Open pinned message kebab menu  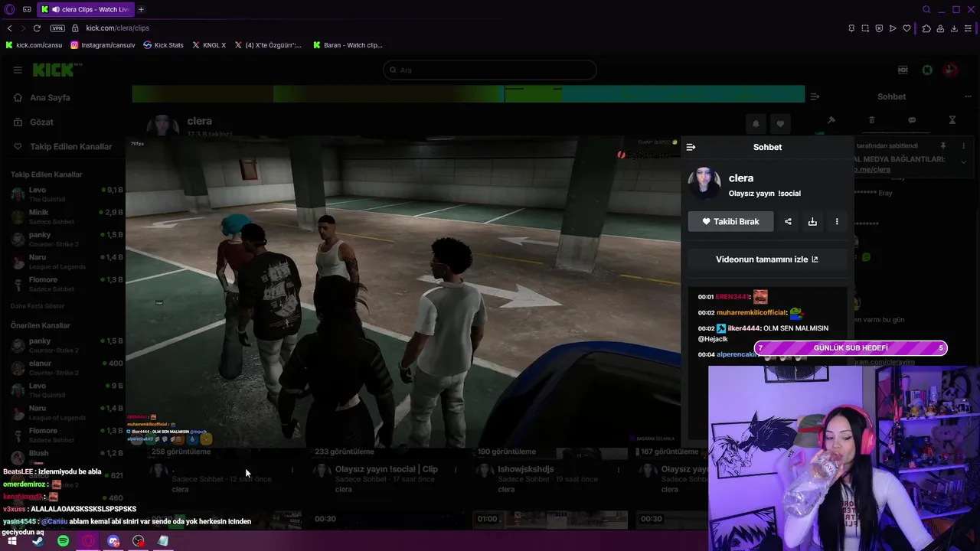click(x=964, y=145)
